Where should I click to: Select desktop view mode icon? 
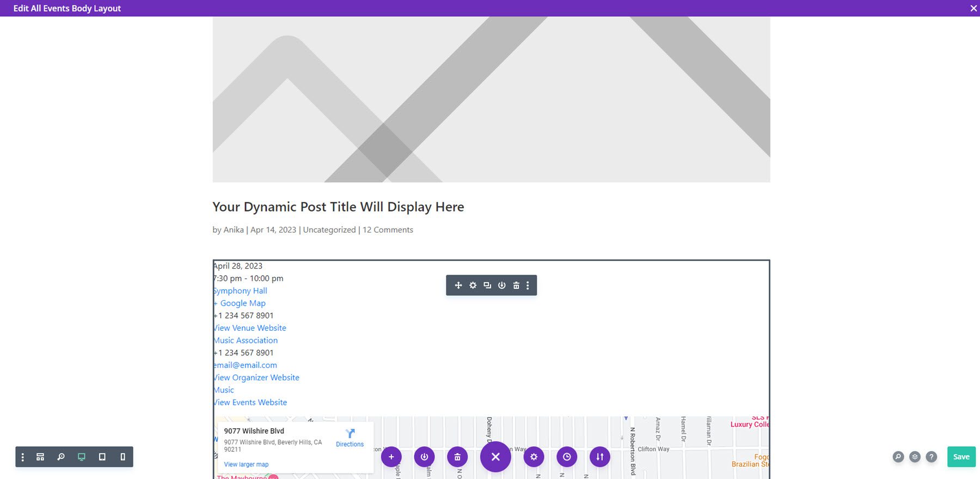click(x=82, y=457)
